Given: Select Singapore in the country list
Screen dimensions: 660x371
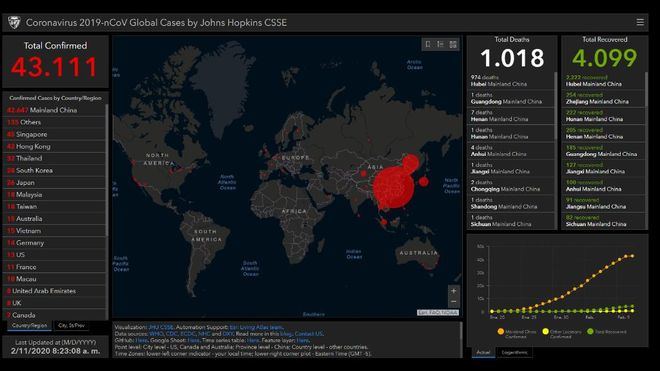Looking at the screenshot, I should (x=54, y=134).
